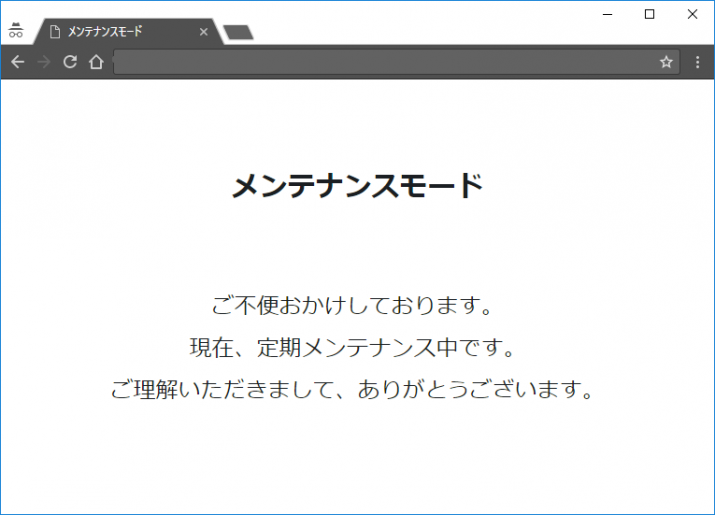Click the 現在、定期メンテナンス中です line
This screenshot has width=715, height=515.
353,348
